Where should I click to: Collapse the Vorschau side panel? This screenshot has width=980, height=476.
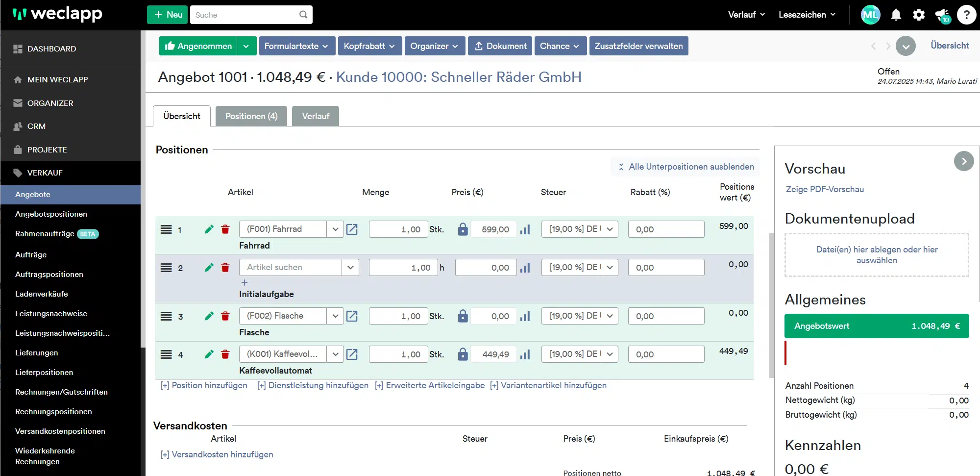(x=964, y=161)
